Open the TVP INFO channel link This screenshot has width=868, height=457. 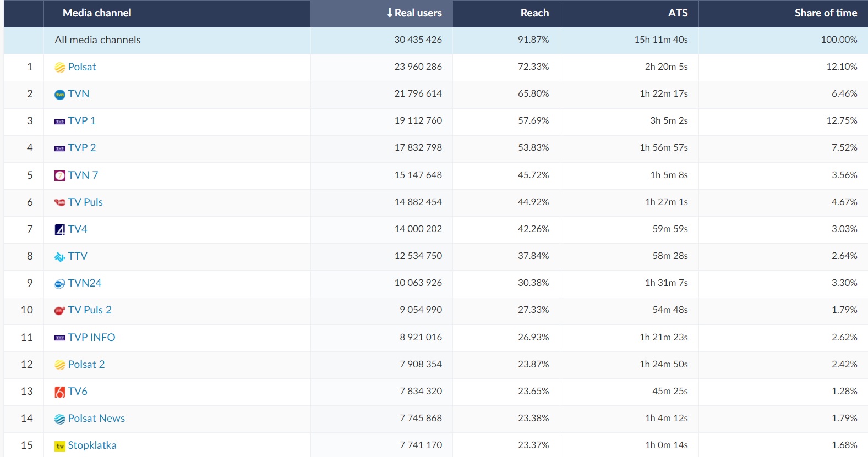point(91,338)
